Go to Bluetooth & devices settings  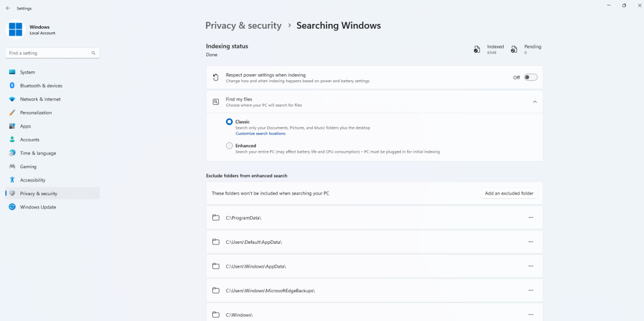[53, 86]
